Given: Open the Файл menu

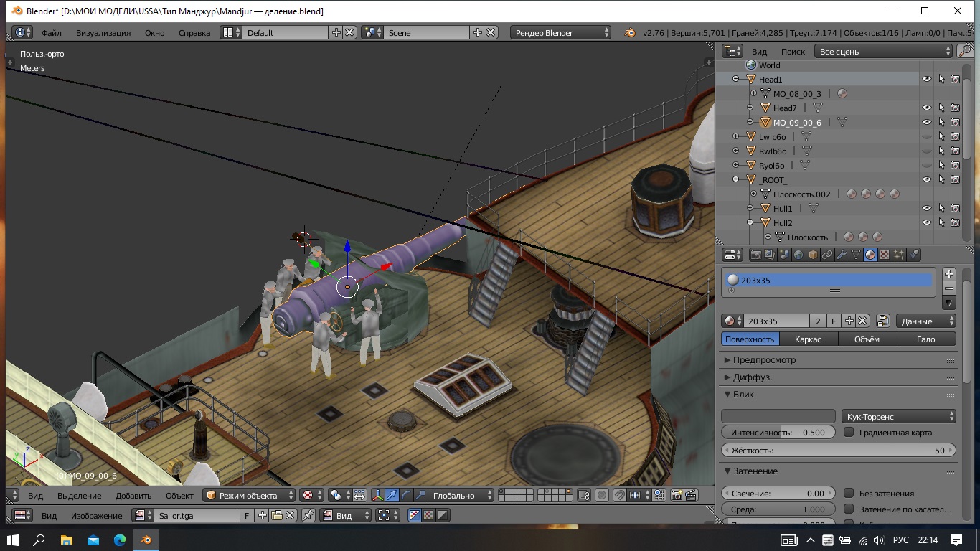Looking at the screenshot, I should point(51,33).
